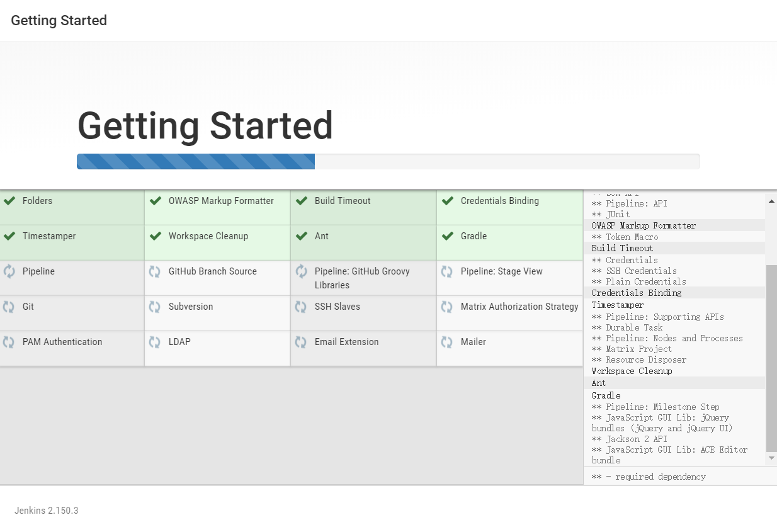The height and width of the screenshot is (532, 777).
Task: Click the spinner icon beside Pipeline: GitHub Groovy Libraries
Action: (x=301, y=271)
